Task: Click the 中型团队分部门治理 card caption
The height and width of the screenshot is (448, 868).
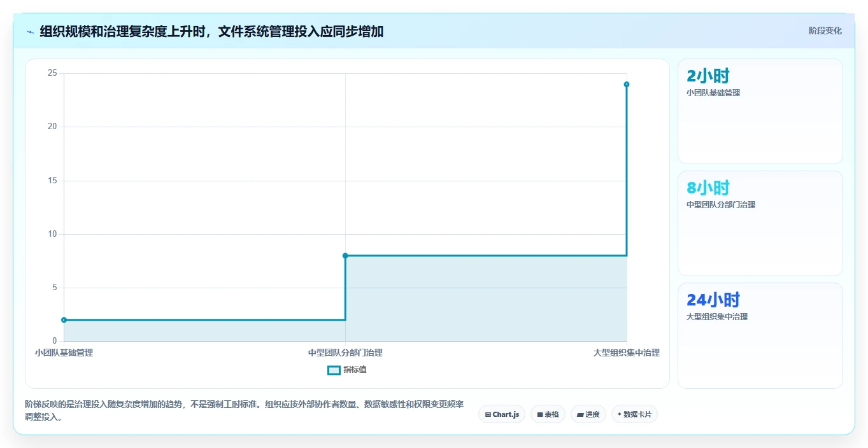Action: pos(721,205)
